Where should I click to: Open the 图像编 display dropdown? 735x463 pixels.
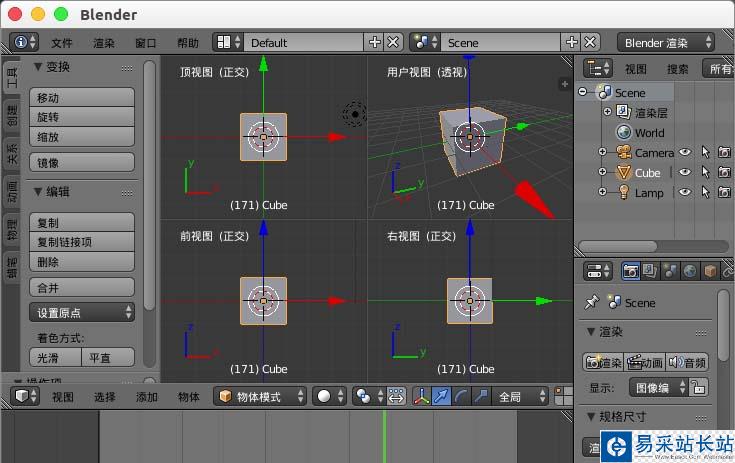click(658, 388)
